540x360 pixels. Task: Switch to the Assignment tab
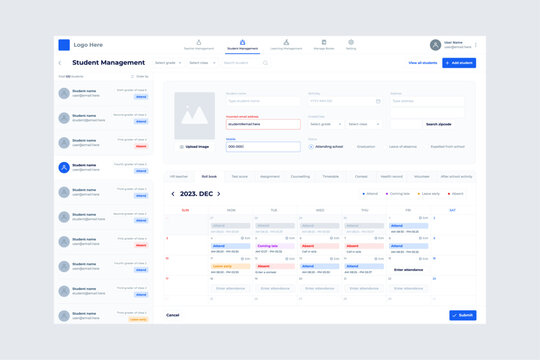[270, 176]
